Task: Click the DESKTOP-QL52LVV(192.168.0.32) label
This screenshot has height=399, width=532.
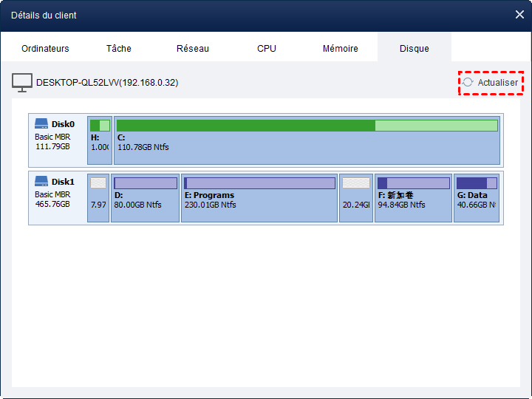Action: tap(107, 83)
